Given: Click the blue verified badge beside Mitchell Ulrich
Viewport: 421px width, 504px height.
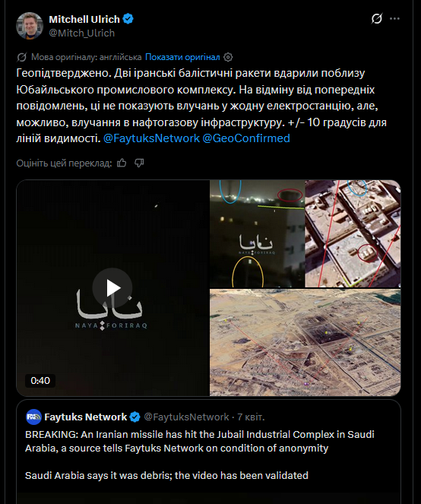Looking at the screenshot, I should point(128,19).
